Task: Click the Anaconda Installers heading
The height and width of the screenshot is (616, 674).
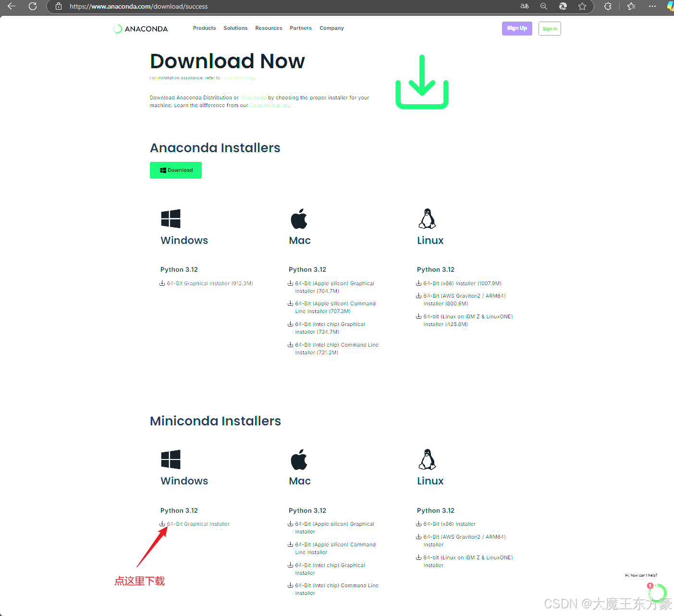Action: coord(215,148)
